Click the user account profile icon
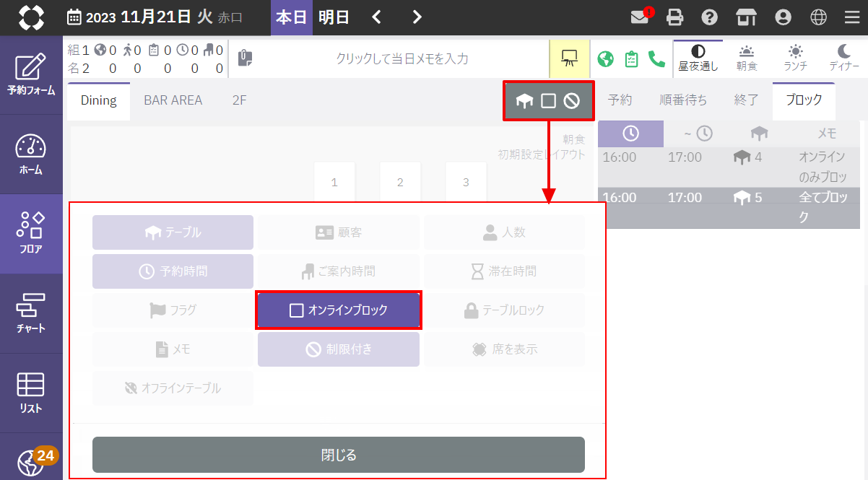Viewport: 868px width, 480px height. click(x=782, y=17)
